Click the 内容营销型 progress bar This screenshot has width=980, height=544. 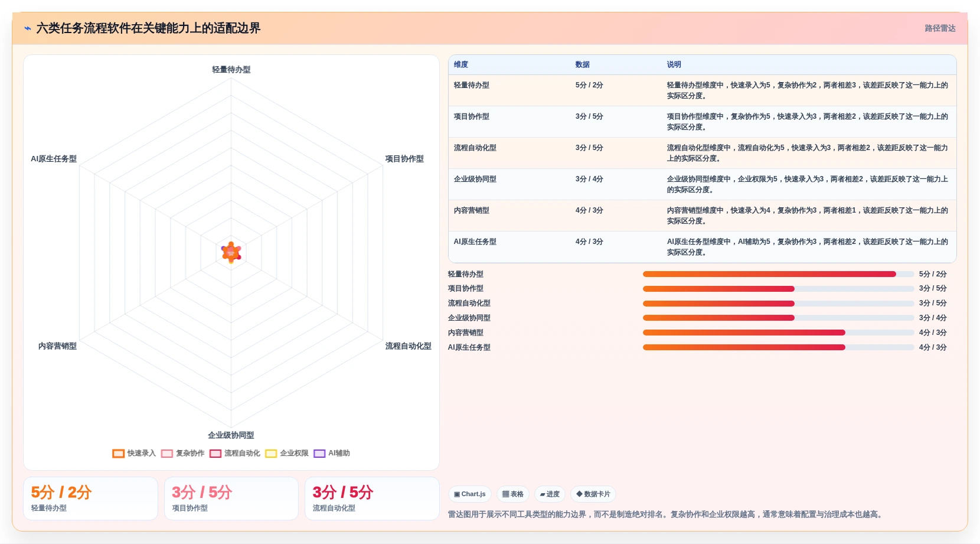[778, 333]
